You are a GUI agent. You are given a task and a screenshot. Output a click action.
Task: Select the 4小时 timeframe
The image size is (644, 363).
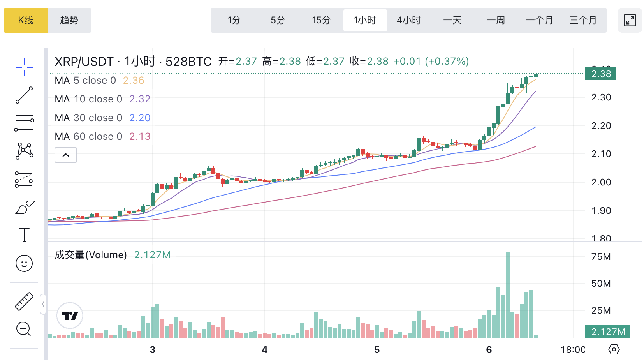(409, 20)
